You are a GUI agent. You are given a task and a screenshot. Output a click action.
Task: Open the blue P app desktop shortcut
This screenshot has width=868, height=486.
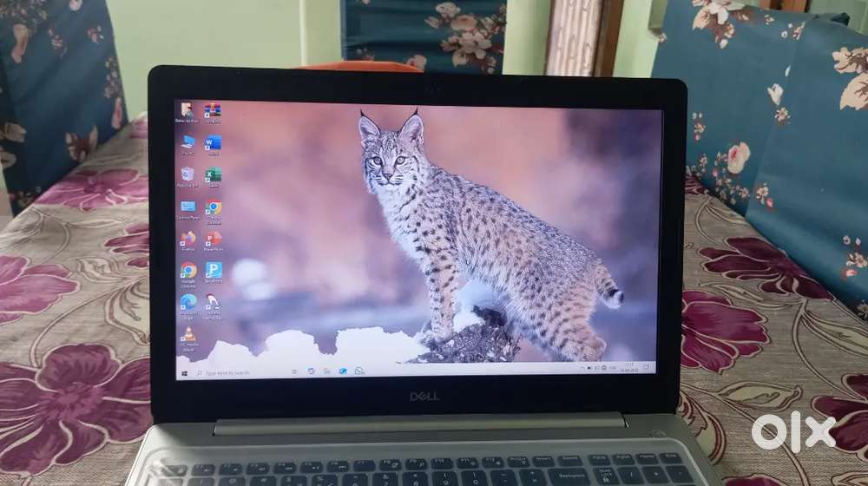coord(213,270)
